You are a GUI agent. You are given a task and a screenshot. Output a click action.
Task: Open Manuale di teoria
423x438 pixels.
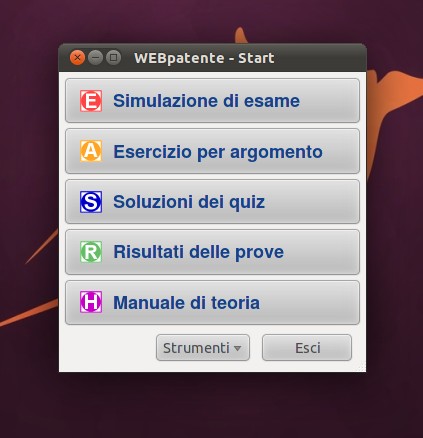tap(212, 302)
